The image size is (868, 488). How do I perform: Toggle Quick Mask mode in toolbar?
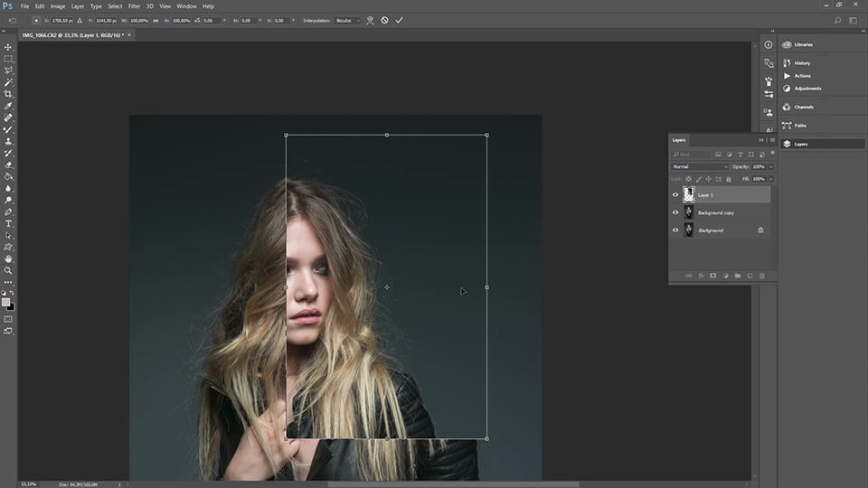8,319
